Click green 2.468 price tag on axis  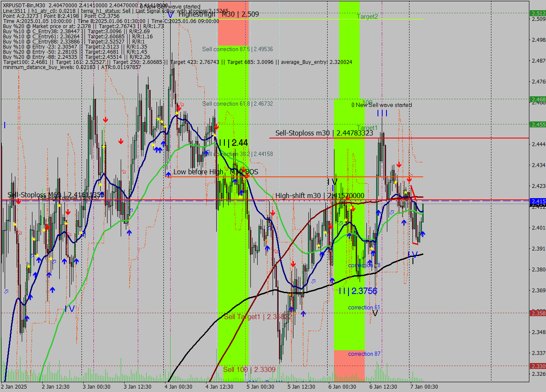pyautogui.click(x=537, y=99)
